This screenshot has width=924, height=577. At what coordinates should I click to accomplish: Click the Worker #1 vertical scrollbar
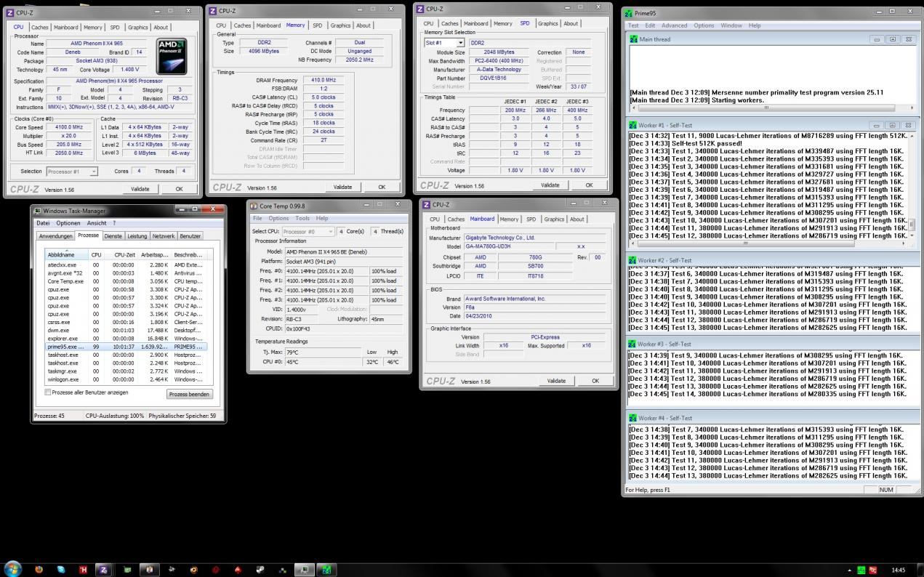coord(912,186)
